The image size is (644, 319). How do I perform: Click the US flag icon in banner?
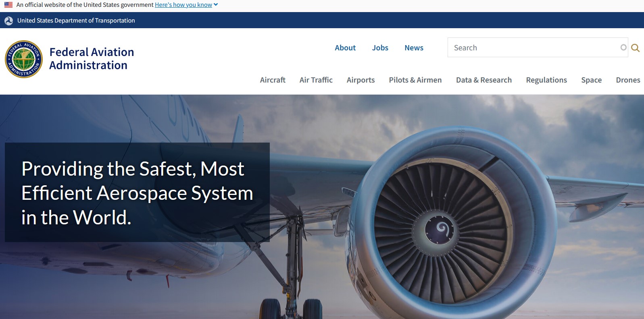pyautogui.click(x=8, y=5)
